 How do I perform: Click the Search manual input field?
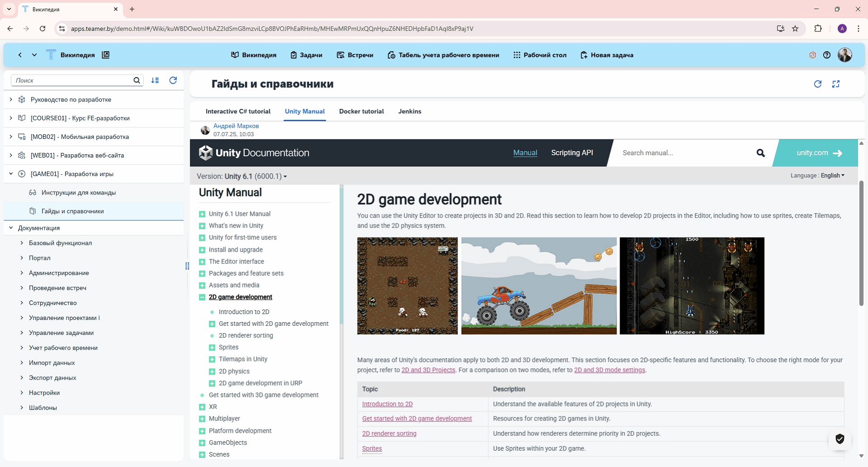(x=683, y=153)
